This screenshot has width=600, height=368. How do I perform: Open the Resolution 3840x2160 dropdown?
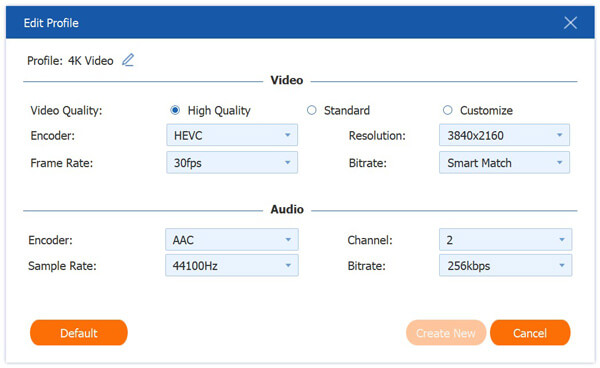coord(504,135)
